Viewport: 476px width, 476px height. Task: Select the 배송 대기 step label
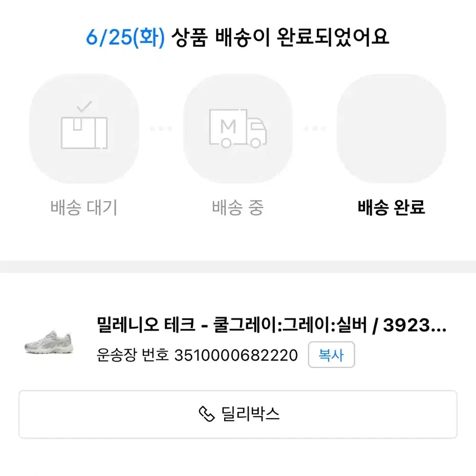pos(84,208)
